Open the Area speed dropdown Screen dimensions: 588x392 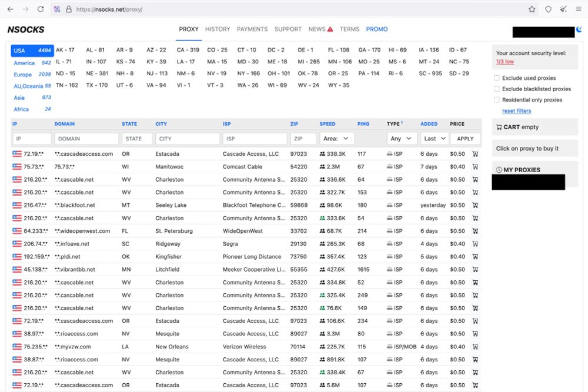(336, 139)
